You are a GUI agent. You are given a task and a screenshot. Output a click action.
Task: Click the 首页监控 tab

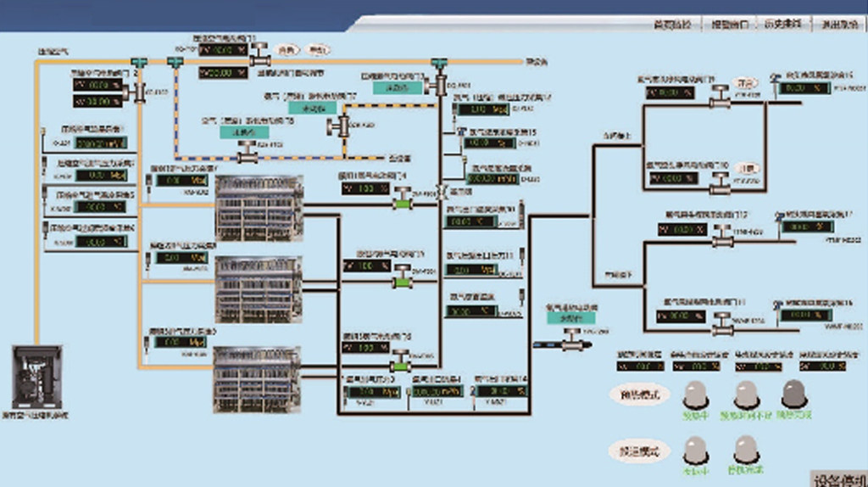point(673,25)
